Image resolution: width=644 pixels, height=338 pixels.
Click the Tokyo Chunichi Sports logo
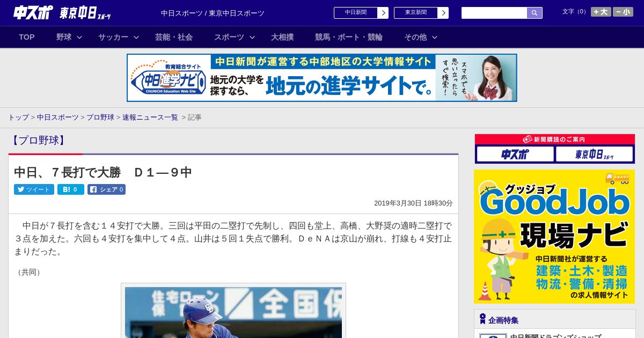(85, 13)
